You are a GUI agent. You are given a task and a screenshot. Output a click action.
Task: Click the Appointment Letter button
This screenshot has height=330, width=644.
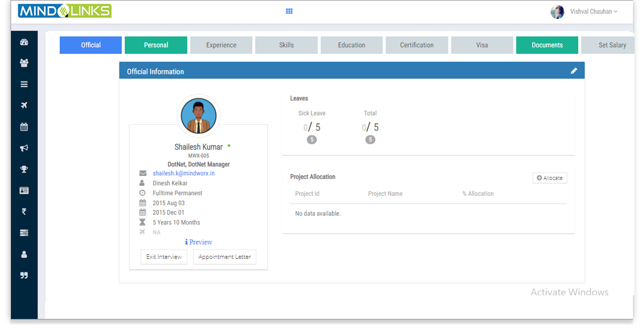point(225,257)
